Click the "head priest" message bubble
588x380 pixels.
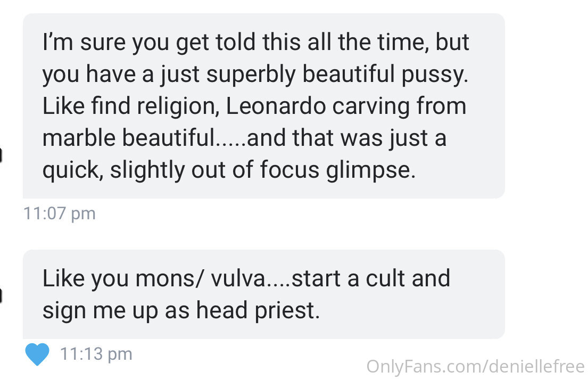263,294
